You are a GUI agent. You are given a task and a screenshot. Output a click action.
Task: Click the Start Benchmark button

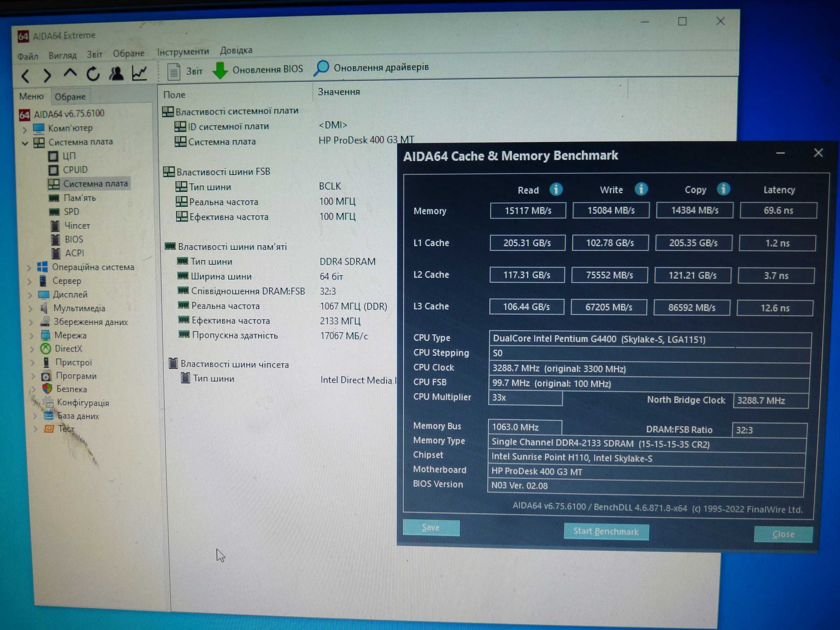606,531
